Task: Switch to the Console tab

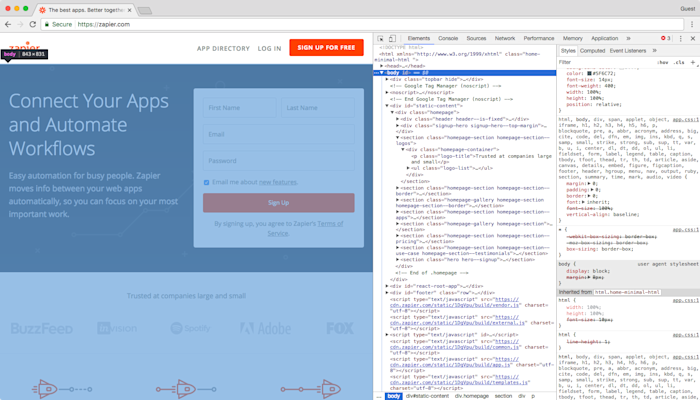Action: pyautogui.click(x=448, y=39)
